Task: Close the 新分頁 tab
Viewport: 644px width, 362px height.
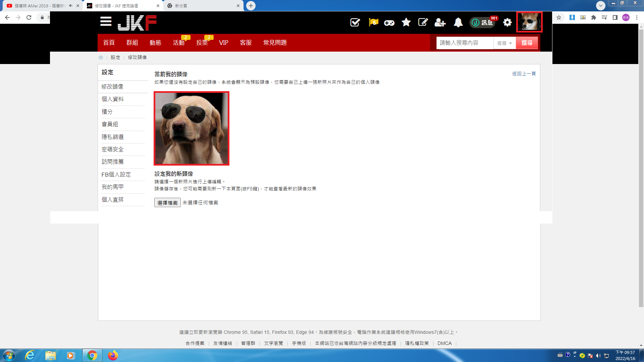Action: pos(238,6)
